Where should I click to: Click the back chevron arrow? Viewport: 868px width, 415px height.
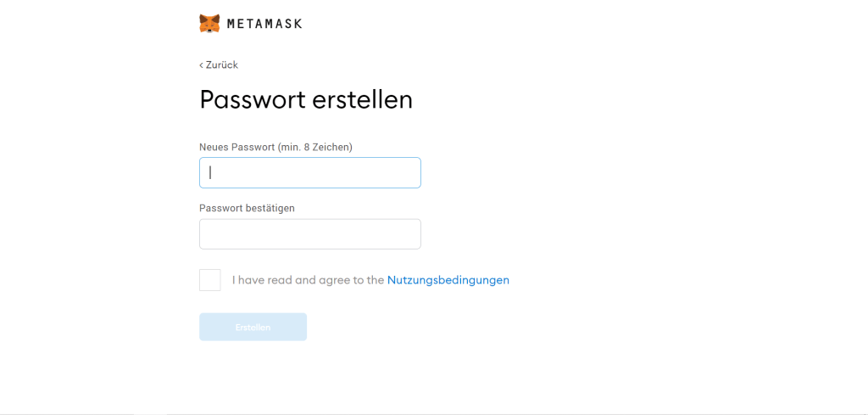point(202,65)
